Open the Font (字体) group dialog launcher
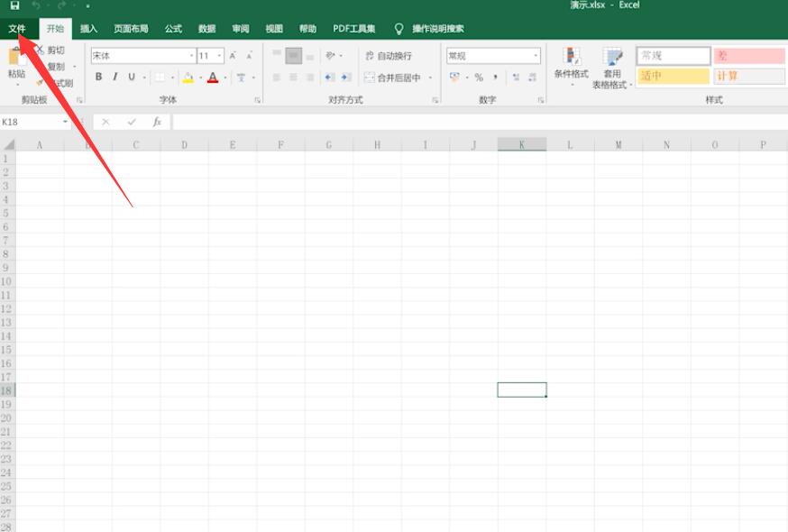Image resolution: width=788 pixels, height=532 pixels. point(257,100)
